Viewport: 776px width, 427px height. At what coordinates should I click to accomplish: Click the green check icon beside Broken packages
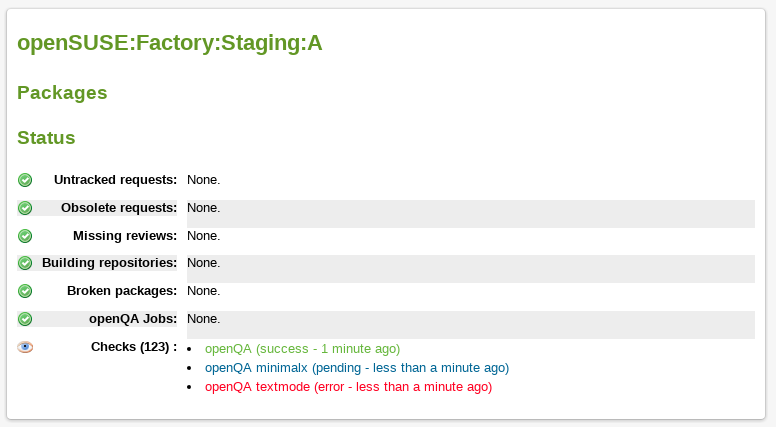tap(25, 291)
